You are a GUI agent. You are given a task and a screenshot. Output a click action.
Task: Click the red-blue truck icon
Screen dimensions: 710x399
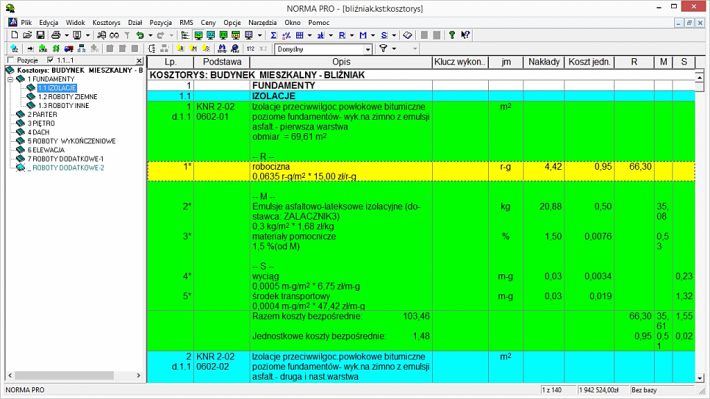tap(69, 48)
